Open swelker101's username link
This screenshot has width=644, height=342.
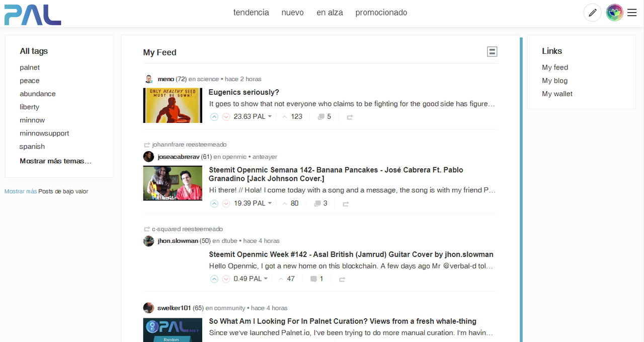(x=174, y=308)
